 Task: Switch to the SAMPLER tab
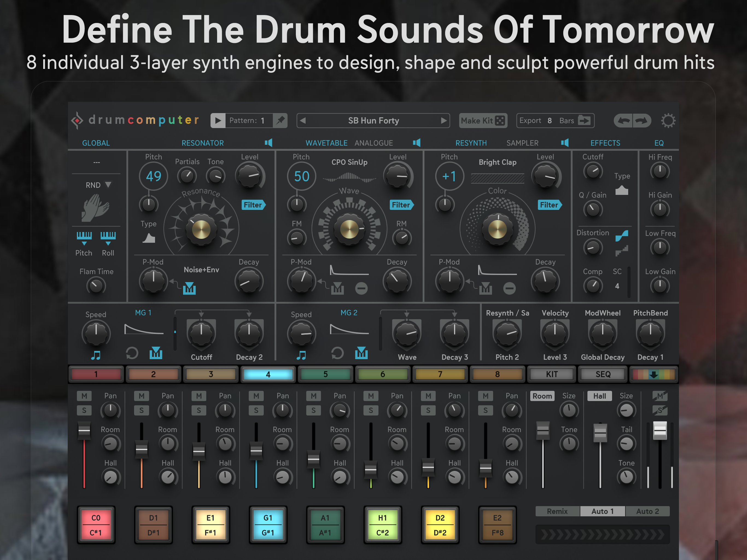[522, 143]
